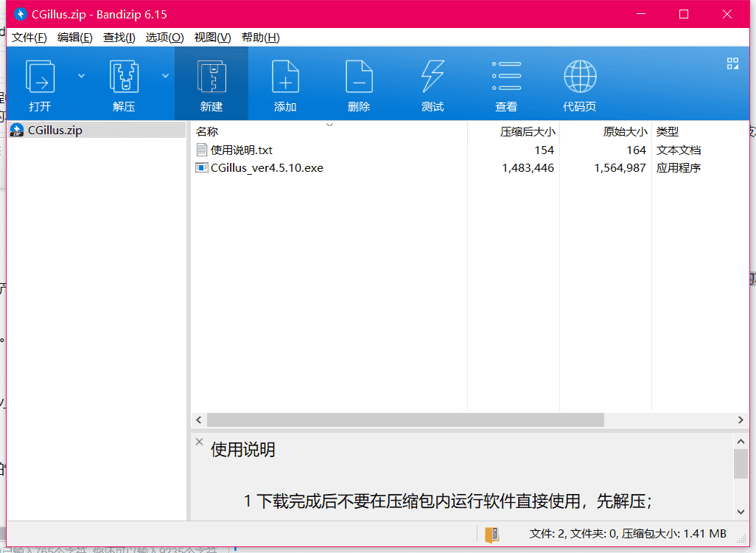
Task: Click the New archive (新建) icon
Action: [x=211, y=76]
